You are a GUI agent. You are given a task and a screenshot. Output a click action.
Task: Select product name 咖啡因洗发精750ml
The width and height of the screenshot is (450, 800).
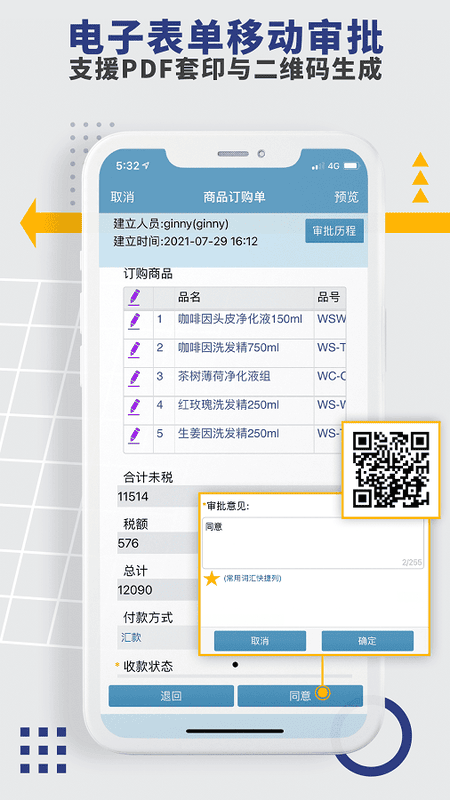pos(228,348)
